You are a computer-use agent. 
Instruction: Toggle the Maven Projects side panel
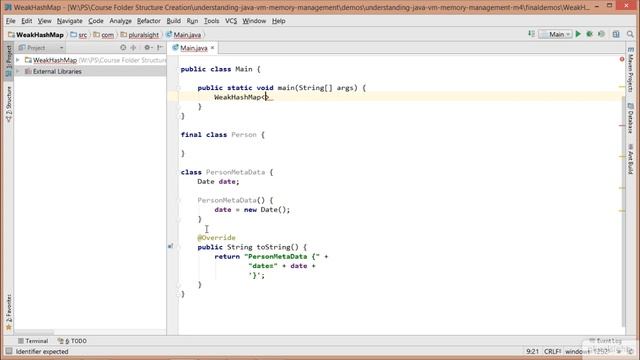click(x=631, y=70)
